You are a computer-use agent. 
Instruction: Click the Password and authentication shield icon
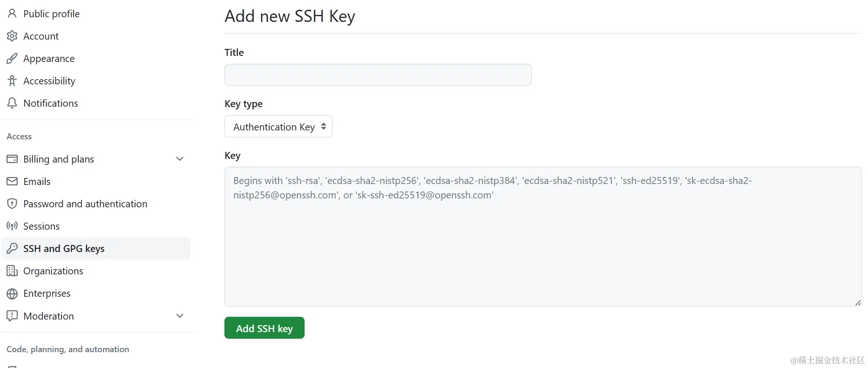(12, 204)
